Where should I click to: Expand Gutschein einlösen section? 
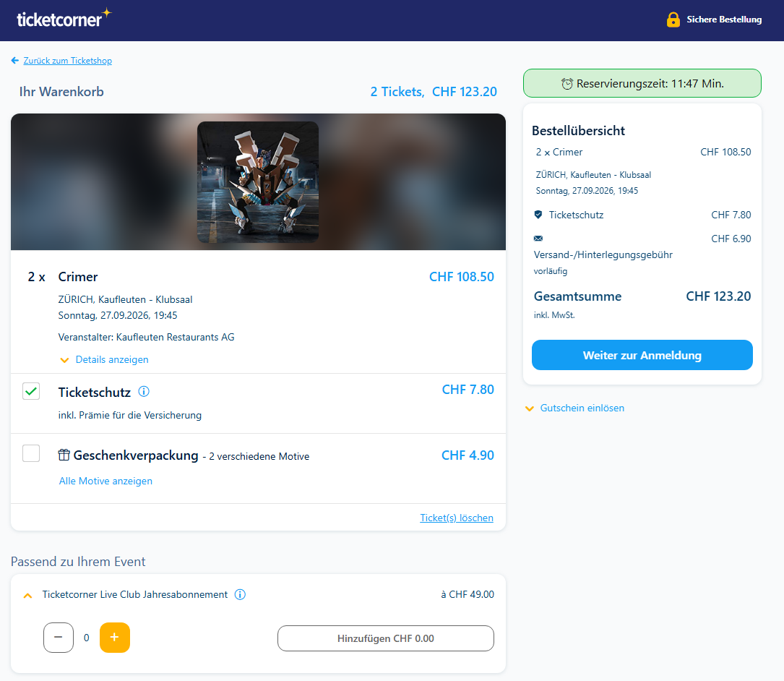pos(574,408)
